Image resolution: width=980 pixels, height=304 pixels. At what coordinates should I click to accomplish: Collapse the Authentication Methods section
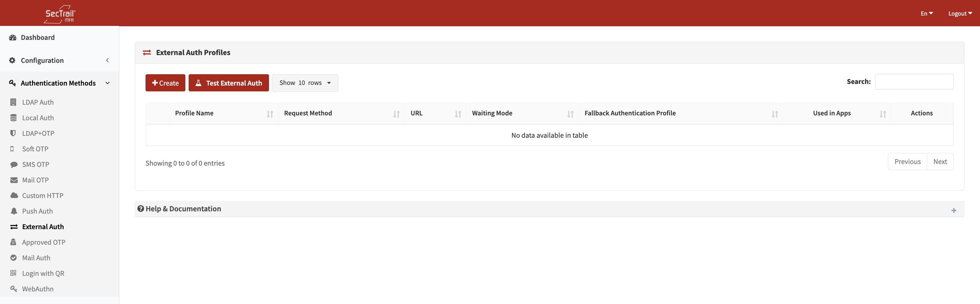107,83
